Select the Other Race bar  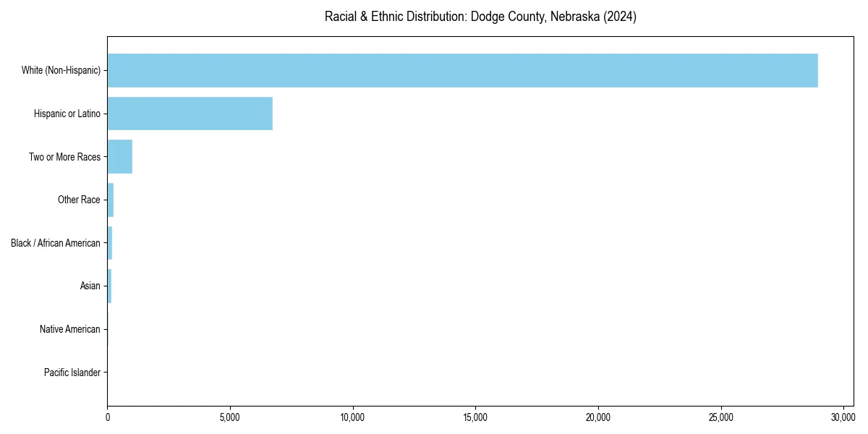coord(110,200)
